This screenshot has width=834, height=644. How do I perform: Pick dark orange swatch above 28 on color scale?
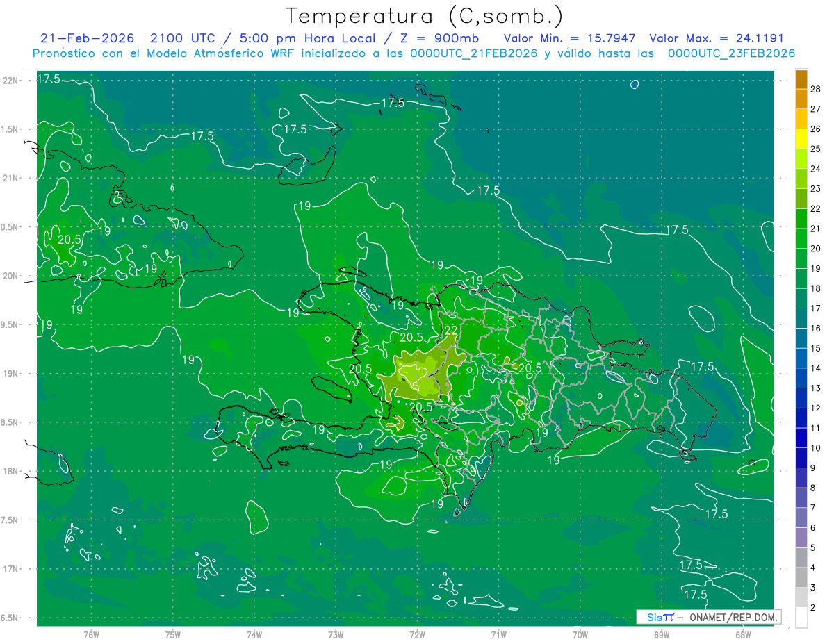click(801, 79)
